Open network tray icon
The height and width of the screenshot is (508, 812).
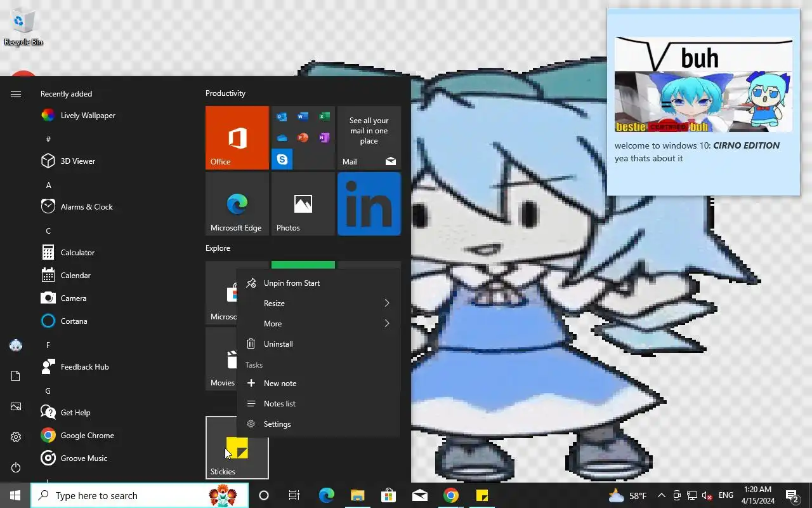[x=692, y=495]
